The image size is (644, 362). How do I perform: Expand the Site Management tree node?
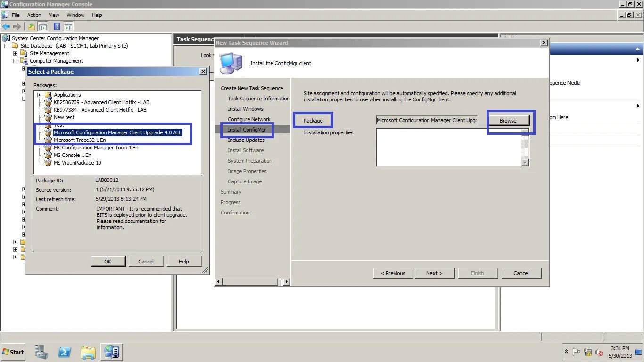[x=15, y=53]
